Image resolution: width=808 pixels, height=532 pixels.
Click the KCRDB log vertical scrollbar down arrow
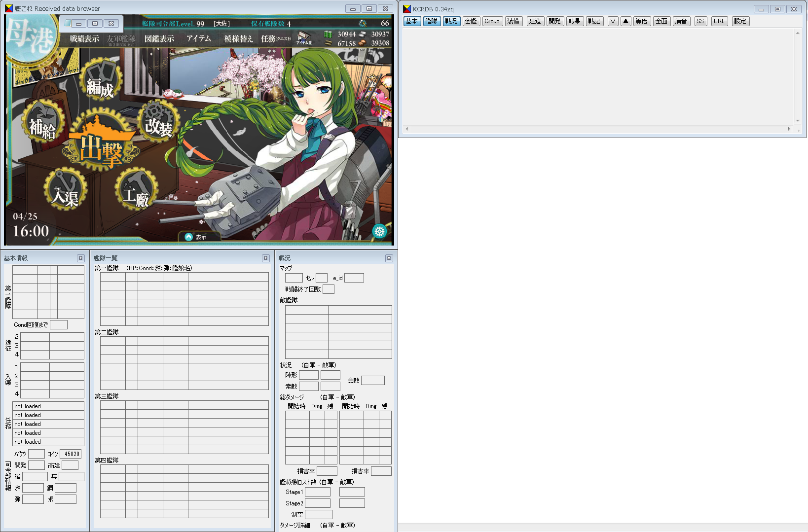pos(798,121)
